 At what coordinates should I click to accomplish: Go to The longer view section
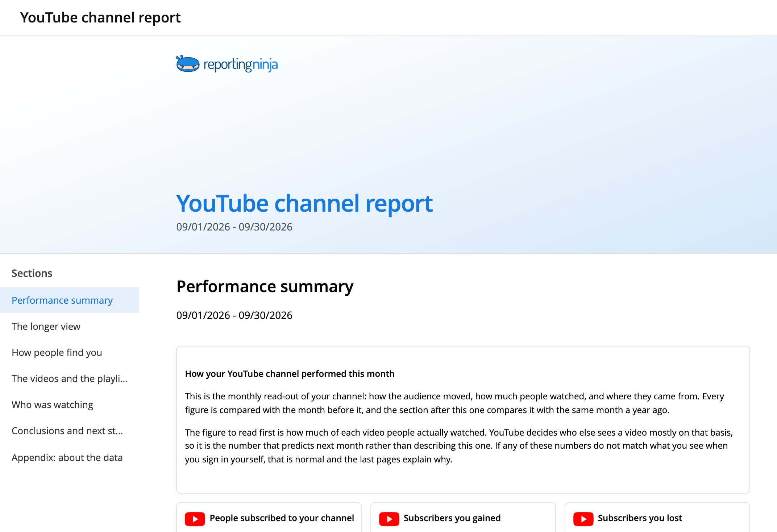[x=70, y=326]
